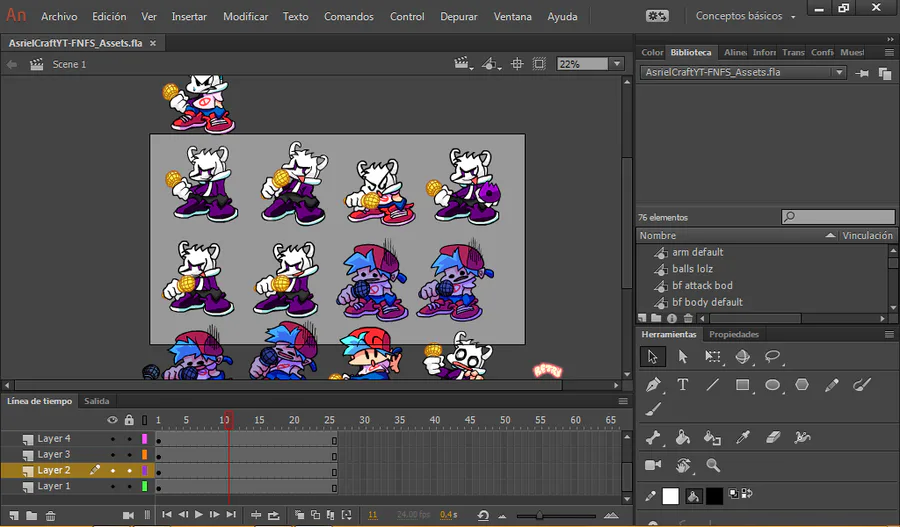Select the Eyedropper tool

(742, 437)
